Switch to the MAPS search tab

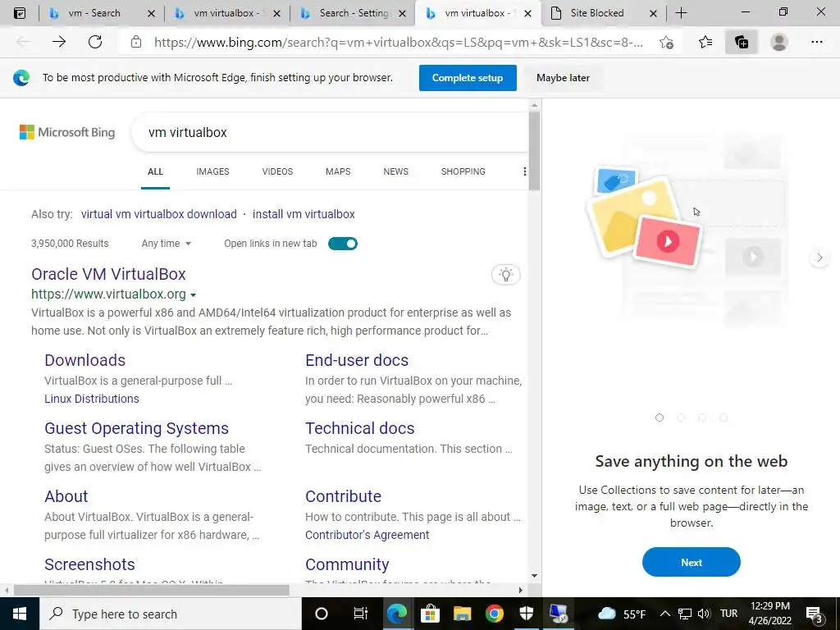[x=338, y=171]
